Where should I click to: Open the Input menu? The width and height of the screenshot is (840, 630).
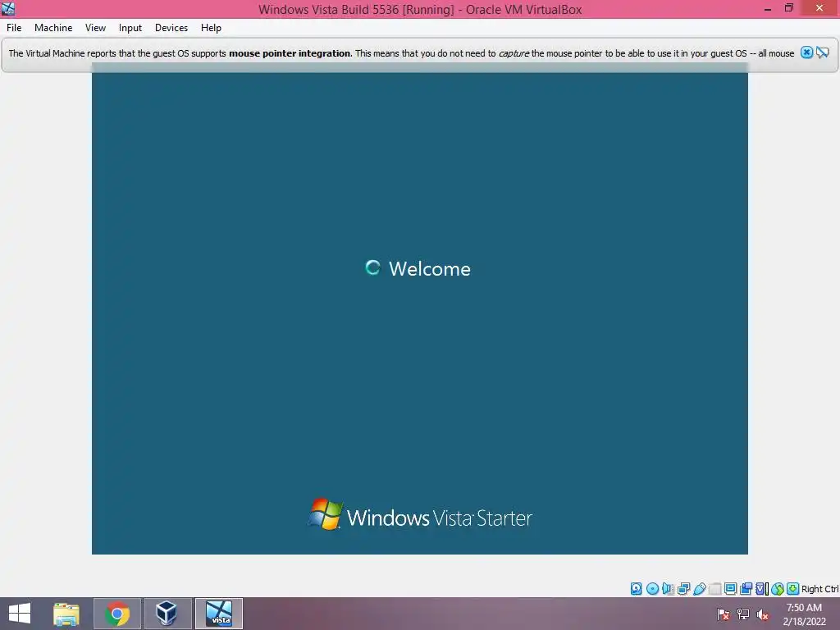130,28
